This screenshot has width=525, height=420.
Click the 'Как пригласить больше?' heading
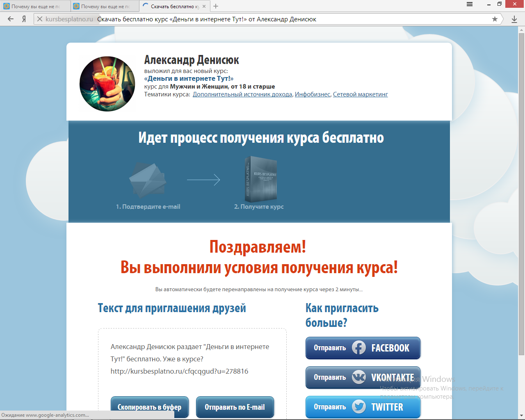click(x=342, y=315)
